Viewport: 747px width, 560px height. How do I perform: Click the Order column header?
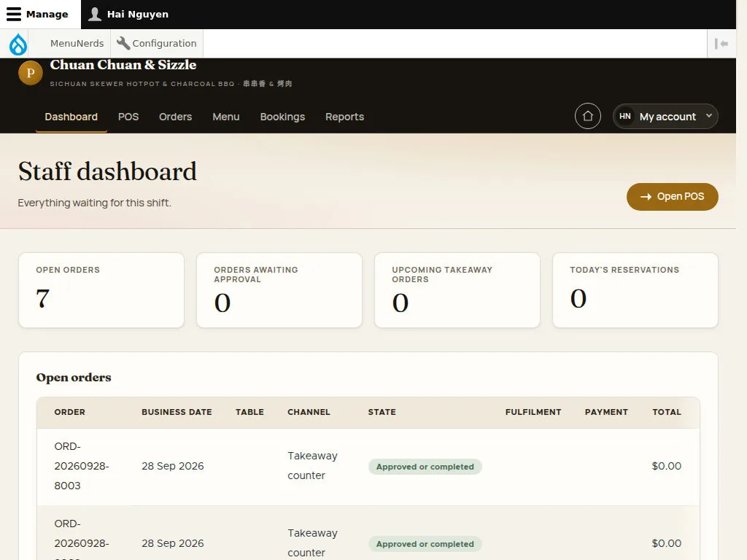click(x=69, y=413)
